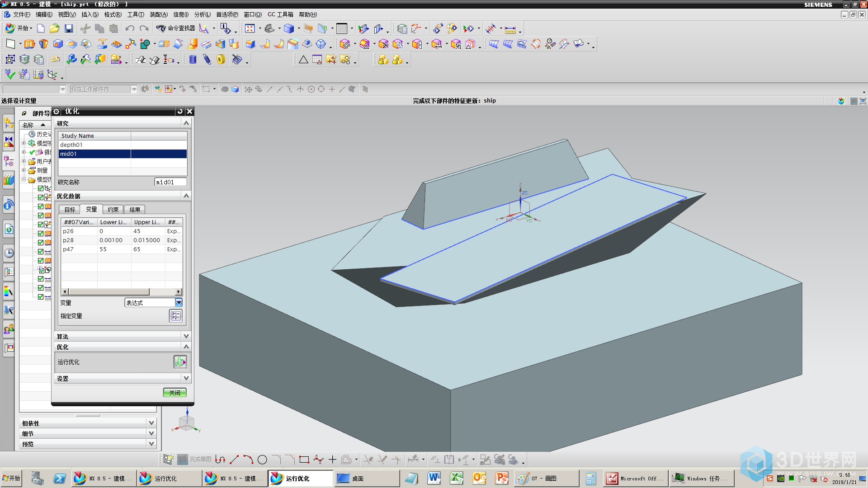Expand the 相依性 panel
Viewport: 868px width, 488px height.
[151, 423]
